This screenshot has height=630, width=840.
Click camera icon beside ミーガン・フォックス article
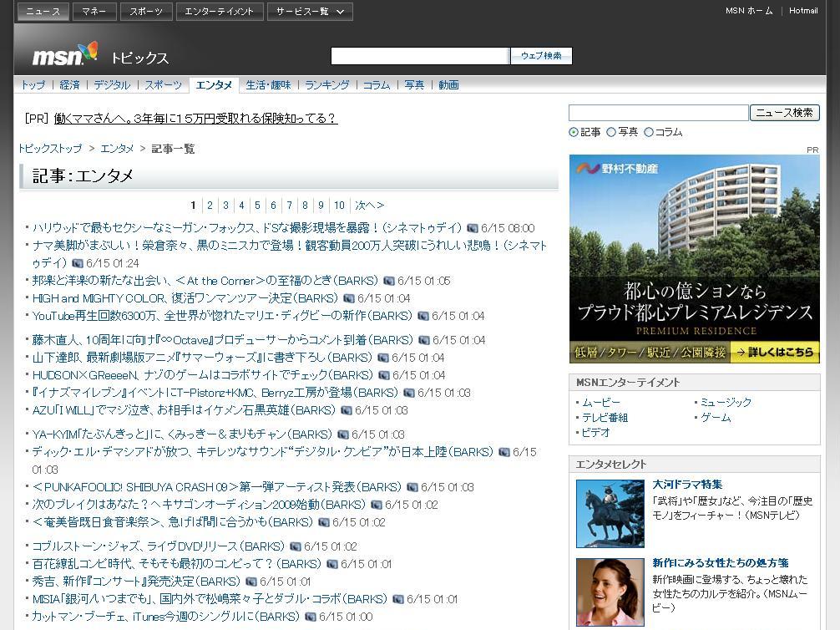473,228
